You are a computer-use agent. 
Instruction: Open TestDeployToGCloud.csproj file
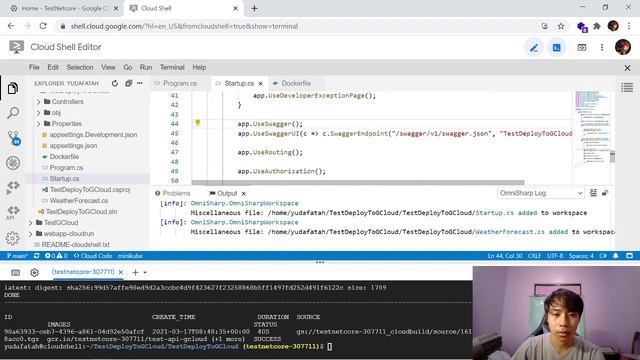90,190
